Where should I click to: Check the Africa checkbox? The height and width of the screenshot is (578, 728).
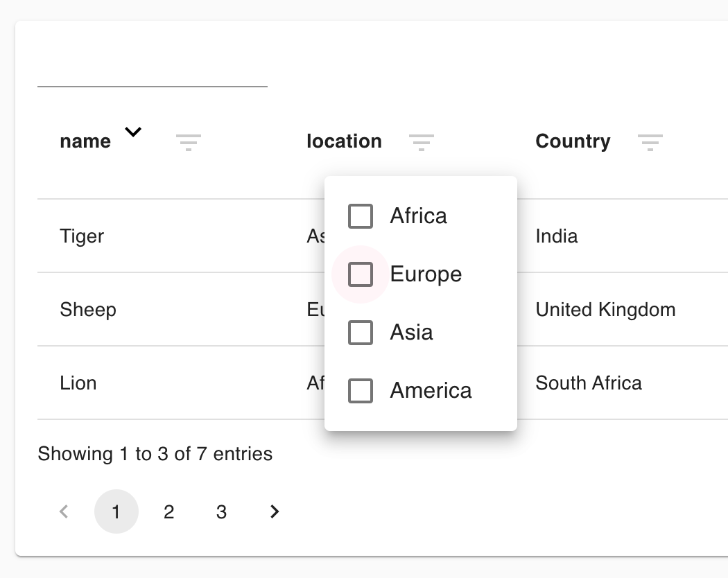pyautogui.click(x=361, y=216)
